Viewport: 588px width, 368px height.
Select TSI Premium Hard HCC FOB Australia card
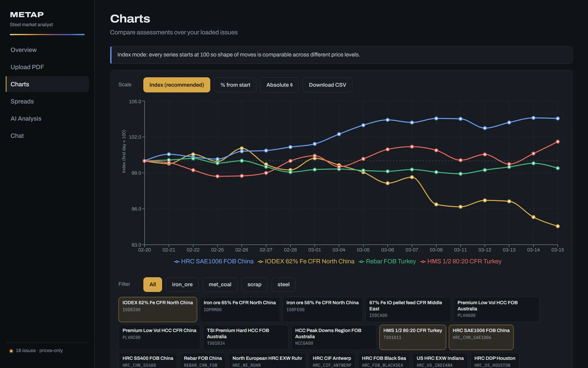click(245, 337)
